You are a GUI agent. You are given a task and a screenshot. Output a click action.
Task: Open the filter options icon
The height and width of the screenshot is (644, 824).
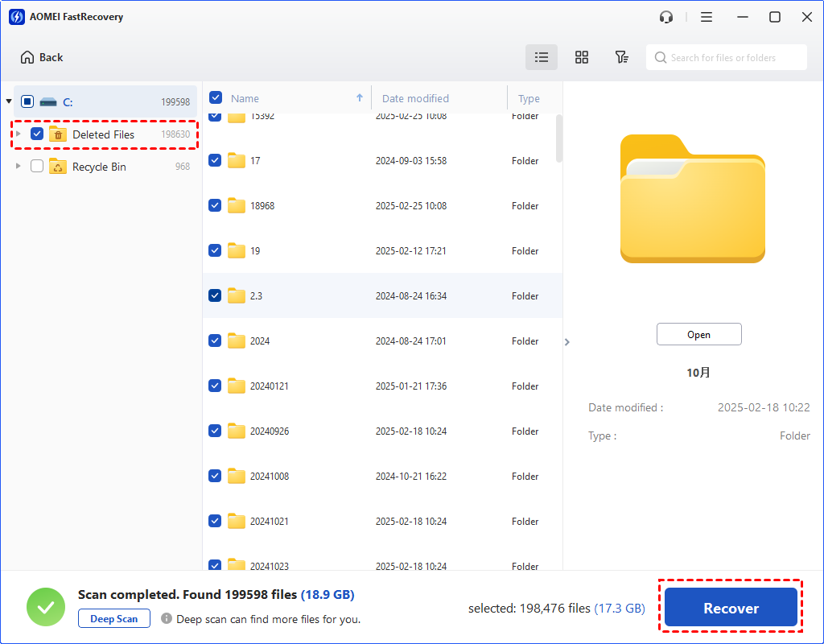coord(621,57)
